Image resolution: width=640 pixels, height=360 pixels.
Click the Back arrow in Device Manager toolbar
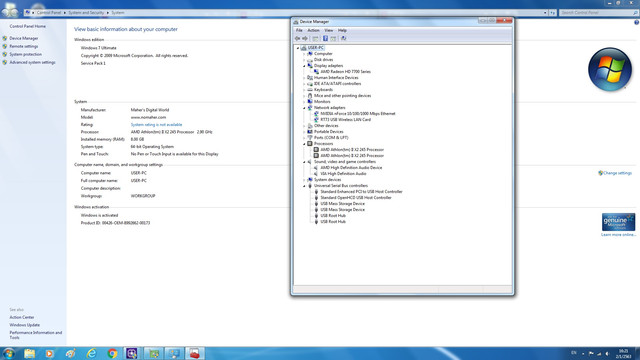(298, 38)
